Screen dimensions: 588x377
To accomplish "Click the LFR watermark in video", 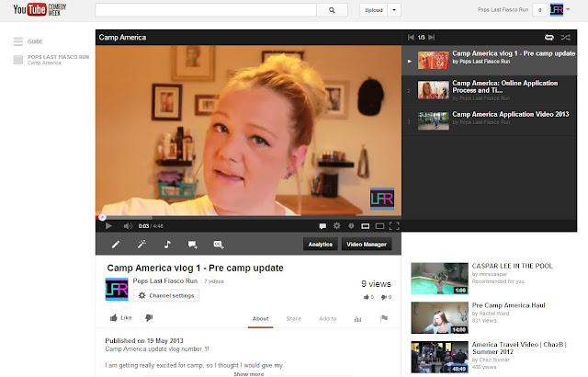I will (x=382, y=199).
